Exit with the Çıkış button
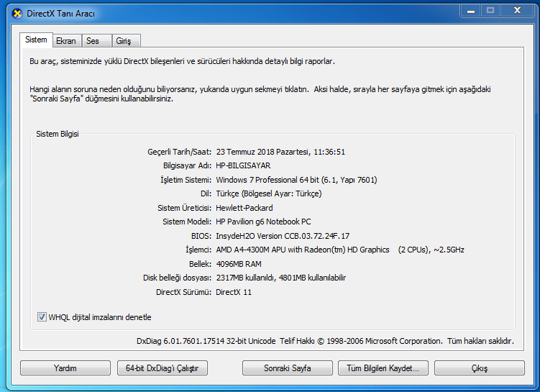Viewport: 540px width, 392px height. [x=480, y=368]
